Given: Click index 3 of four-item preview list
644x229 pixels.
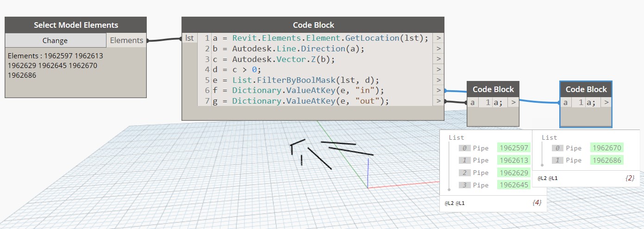Looking at the screenshot, I should [x=465, y=185].
